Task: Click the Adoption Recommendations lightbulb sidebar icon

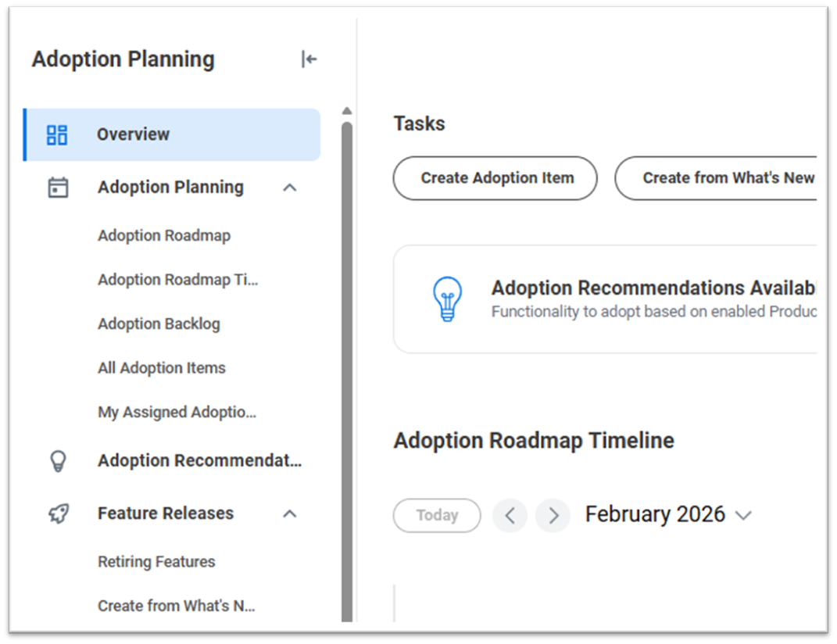Action: [x=58, y=461]
